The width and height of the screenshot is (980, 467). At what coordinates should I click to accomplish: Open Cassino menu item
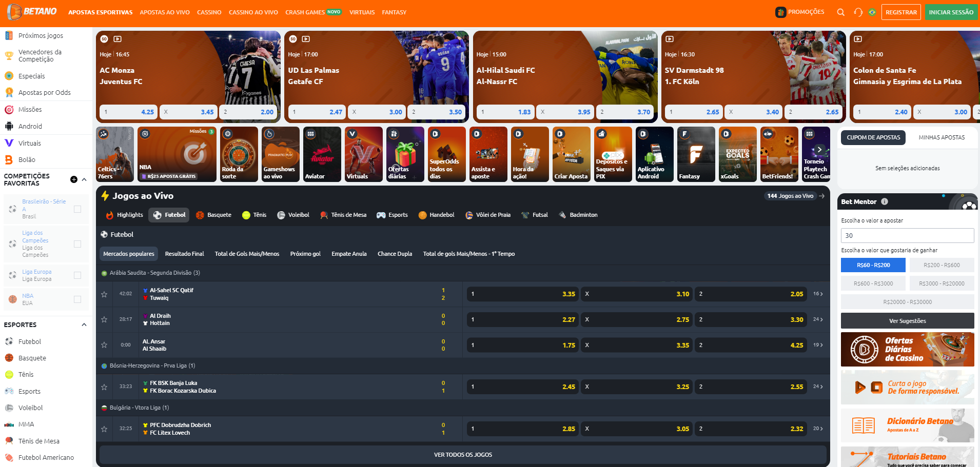pyautogui.click(x=209, y=12)
